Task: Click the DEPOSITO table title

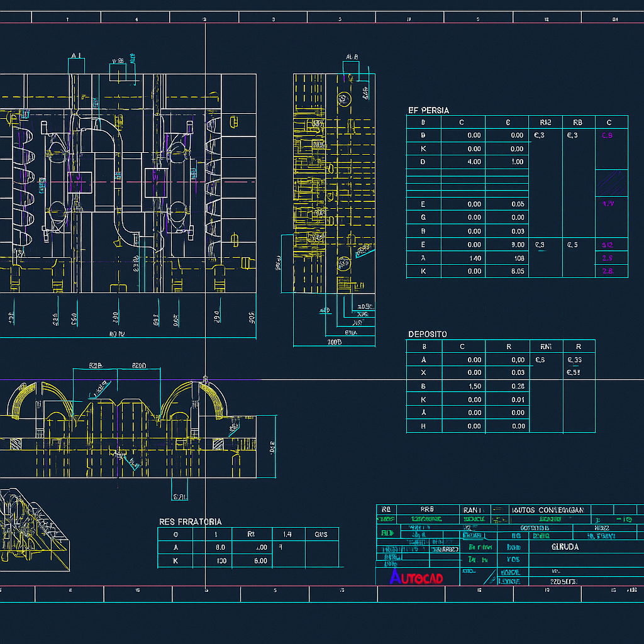Action: click(428, 334)
